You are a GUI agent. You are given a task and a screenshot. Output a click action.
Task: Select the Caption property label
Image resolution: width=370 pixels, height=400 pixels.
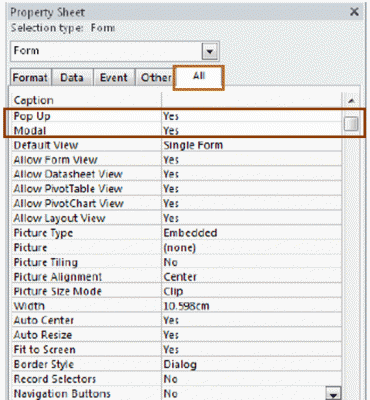(x=33, y=100)
